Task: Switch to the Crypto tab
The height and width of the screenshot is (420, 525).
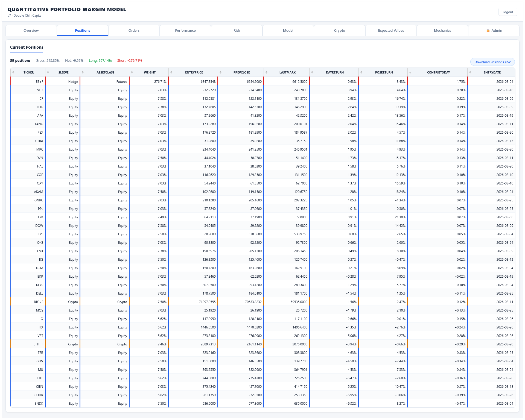Action: (x=340, y=31)
